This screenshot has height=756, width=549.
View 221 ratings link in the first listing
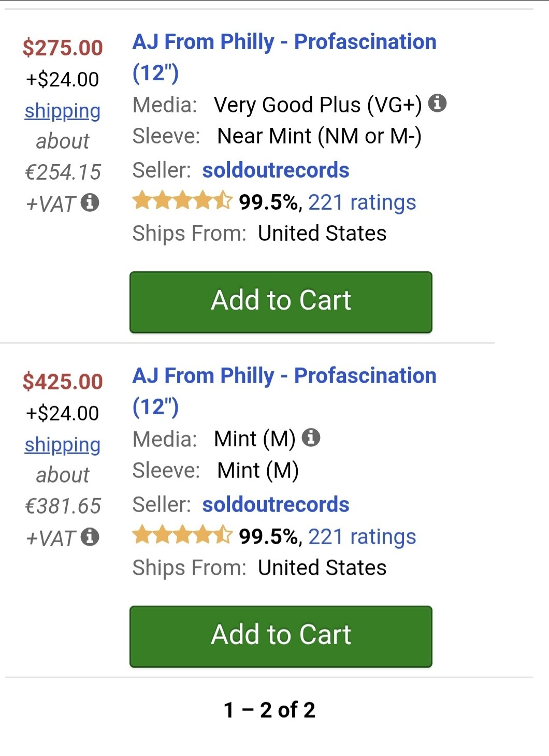pos(362,202)
